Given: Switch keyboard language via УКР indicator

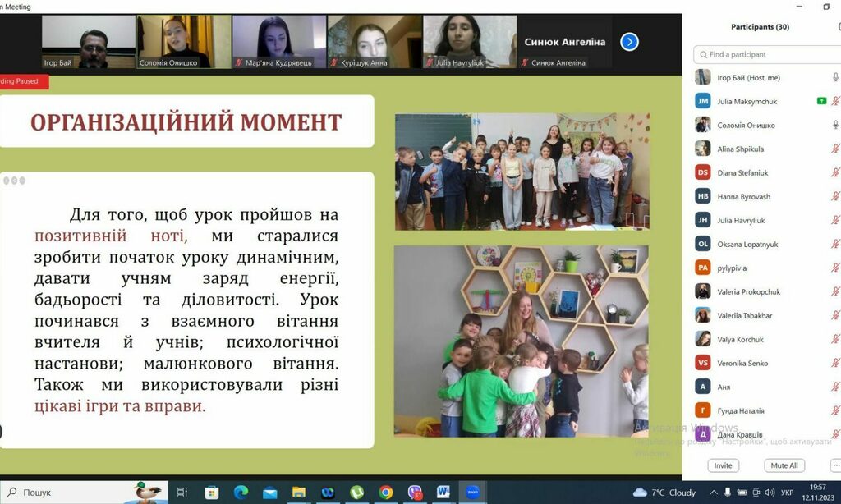Looking at the screenshot, I should tap(787, 493).
